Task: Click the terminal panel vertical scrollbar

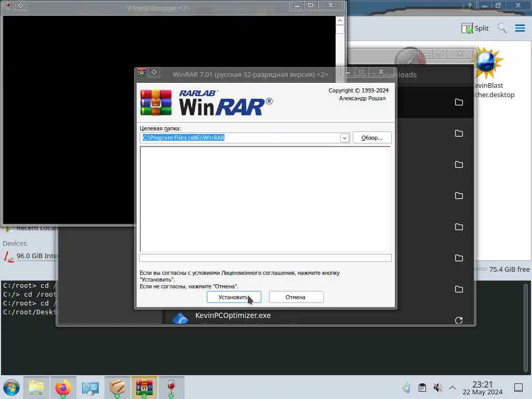Action: pyautogui.click(x=526, y=327)
